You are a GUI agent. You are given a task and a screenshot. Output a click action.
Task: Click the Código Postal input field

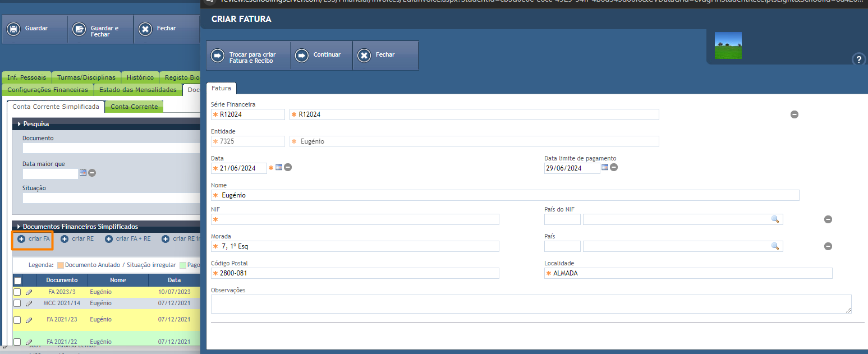pyautogui.click(x=355, y=273)
